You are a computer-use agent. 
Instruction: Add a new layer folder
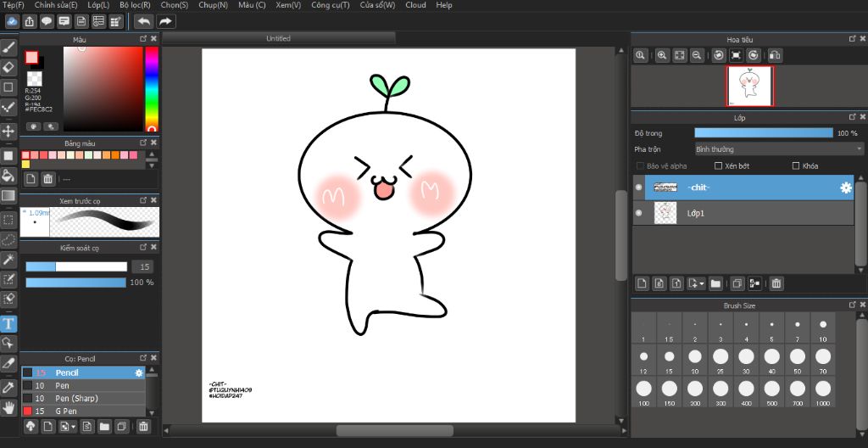pos(715,283)
